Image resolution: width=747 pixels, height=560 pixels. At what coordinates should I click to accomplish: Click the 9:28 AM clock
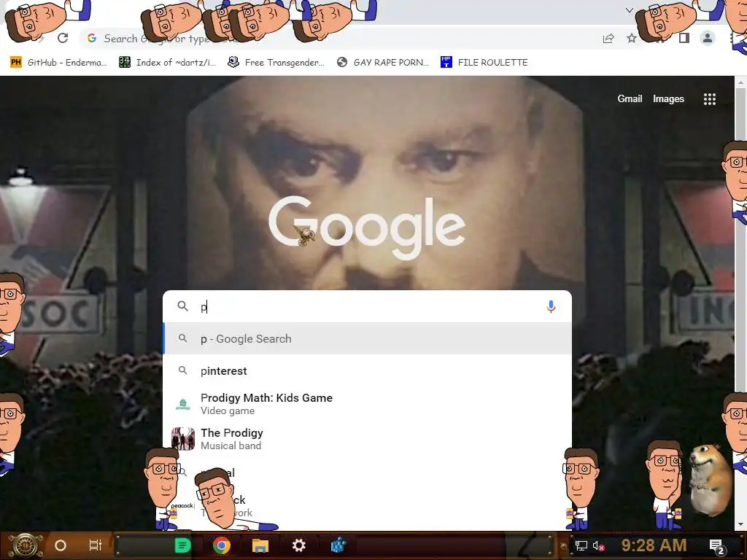click(654, 545)
